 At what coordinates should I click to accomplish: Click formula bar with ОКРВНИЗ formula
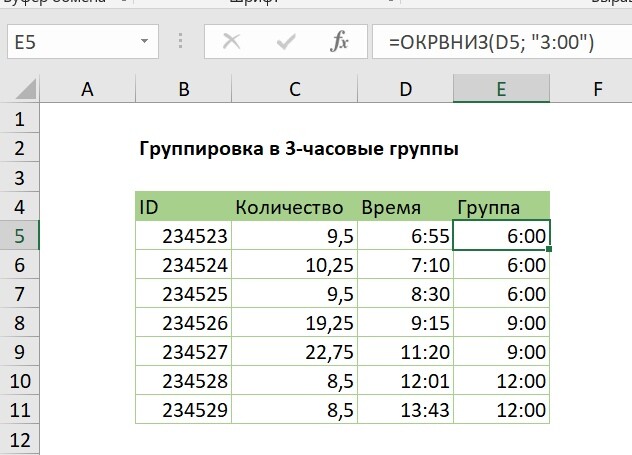click(502, 42)
